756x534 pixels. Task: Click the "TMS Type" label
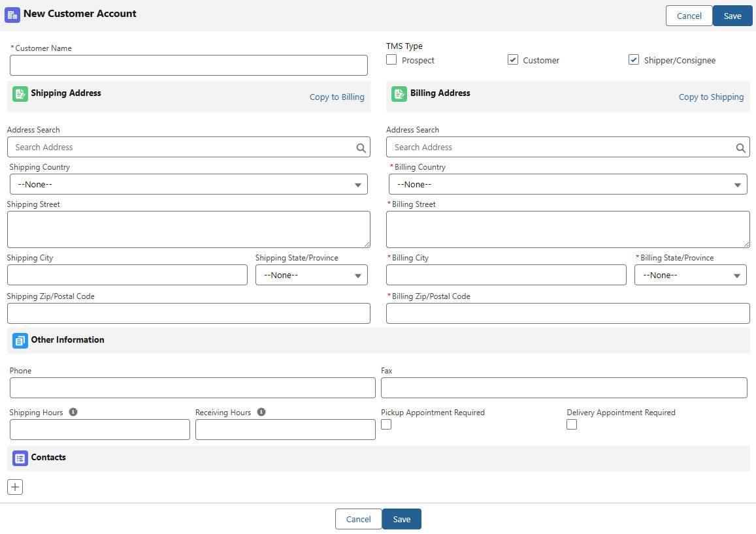click(404, 46)
